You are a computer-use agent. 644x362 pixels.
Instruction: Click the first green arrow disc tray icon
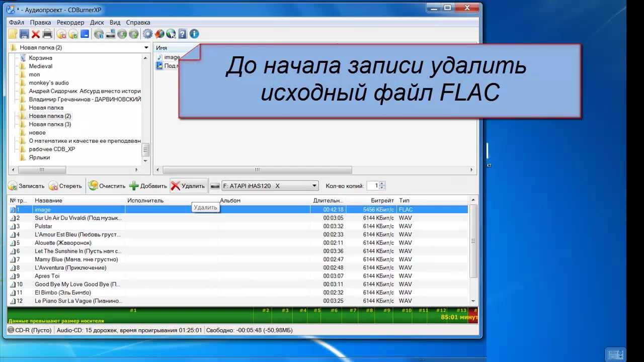click(x=122, y=34)
